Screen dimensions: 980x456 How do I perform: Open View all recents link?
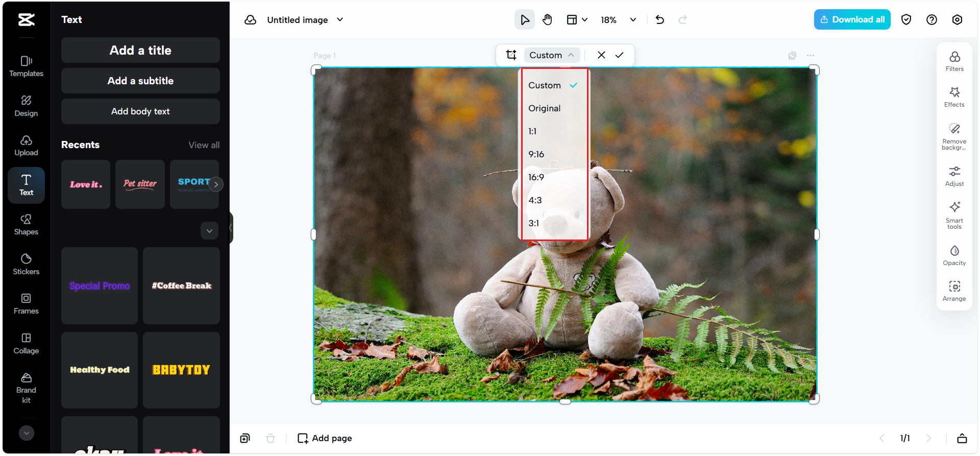click(x=204, y=145)
